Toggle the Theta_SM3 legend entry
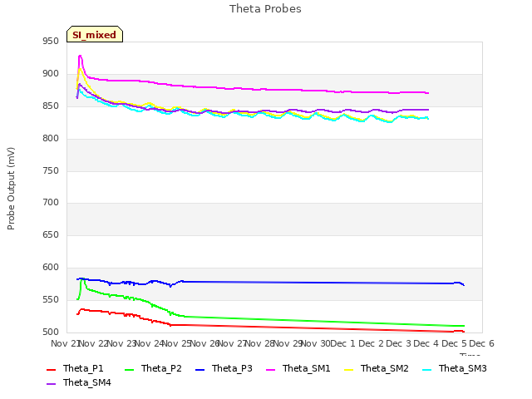Screen dimensions: 532x399 click(x=455, y=368)
